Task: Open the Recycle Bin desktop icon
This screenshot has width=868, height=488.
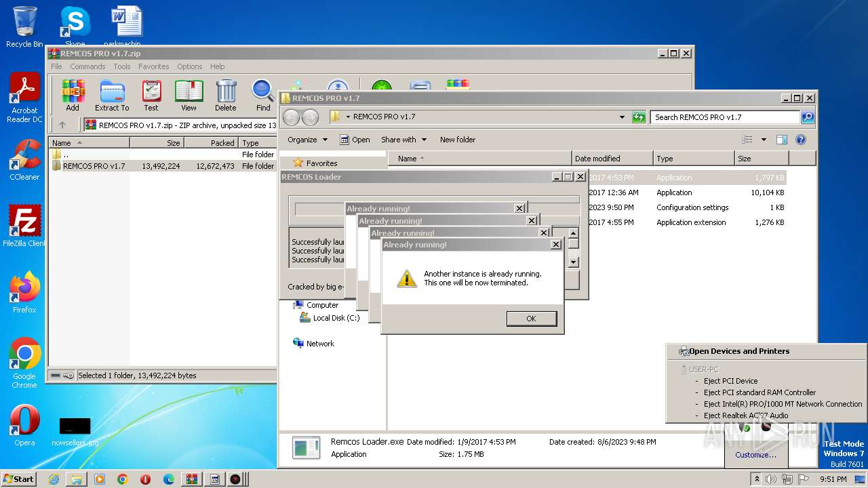Action: (24, 27)
